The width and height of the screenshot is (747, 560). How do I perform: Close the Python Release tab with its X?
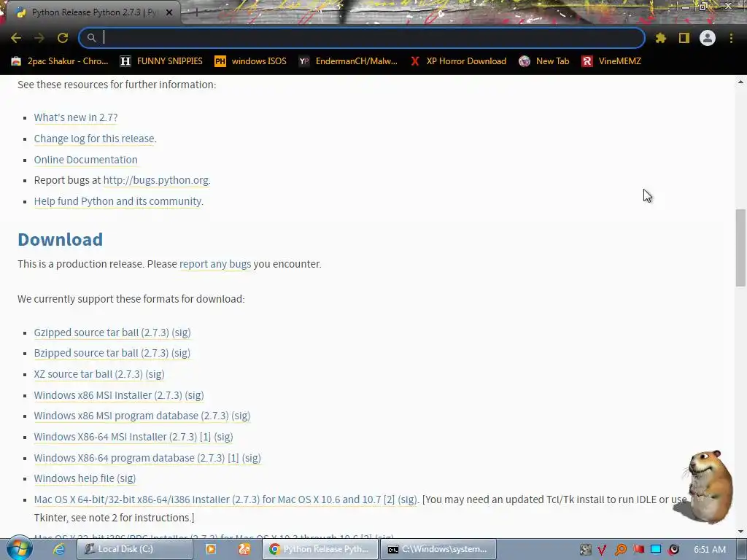point(169,12)
